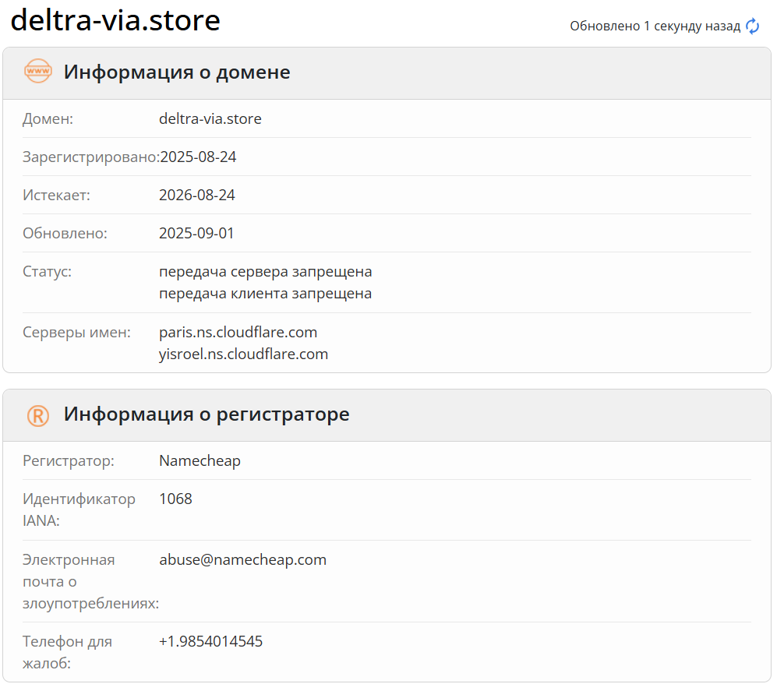The height and width of the screenshot is (691, 784).
Task: Click the 'передача сервера запрещена' status
Action: pyautogui.click(x=266, y=272)
